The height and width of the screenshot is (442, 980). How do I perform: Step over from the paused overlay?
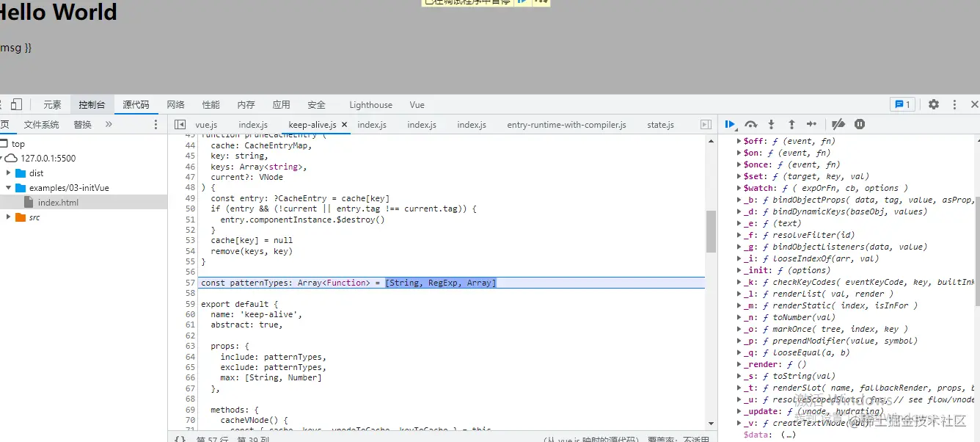(x=541, y=2)
